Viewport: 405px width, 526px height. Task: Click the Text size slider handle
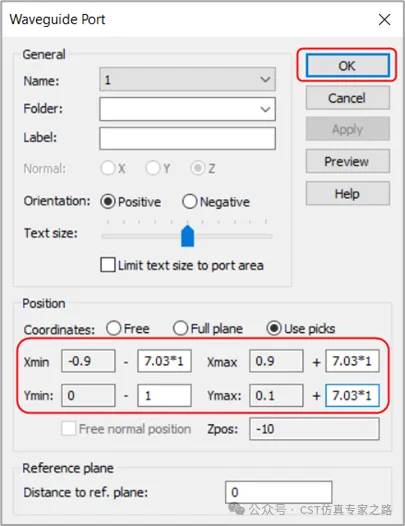187,236
